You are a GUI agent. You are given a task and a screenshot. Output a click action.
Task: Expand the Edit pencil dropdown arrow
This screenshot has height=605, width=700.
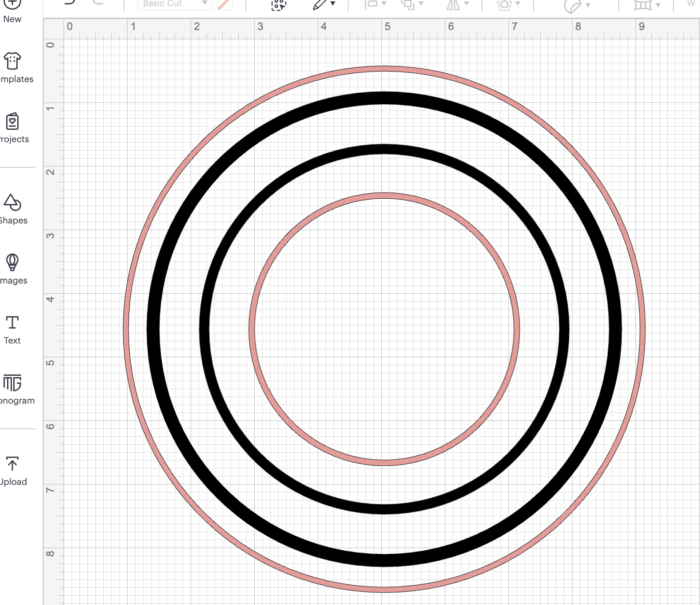pos(333,4)
